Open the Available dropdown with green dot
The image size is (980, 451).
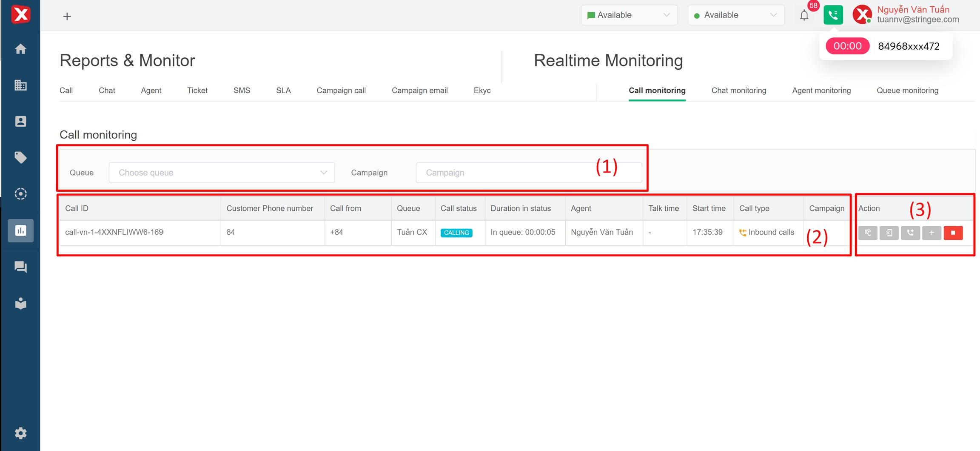point(736,15)
